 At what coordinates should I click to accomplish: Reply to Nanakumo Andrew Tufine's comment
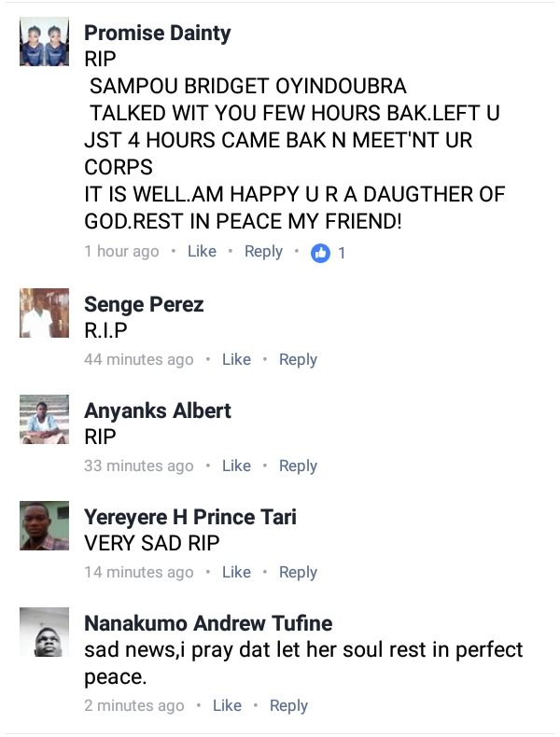click(288, 706)
